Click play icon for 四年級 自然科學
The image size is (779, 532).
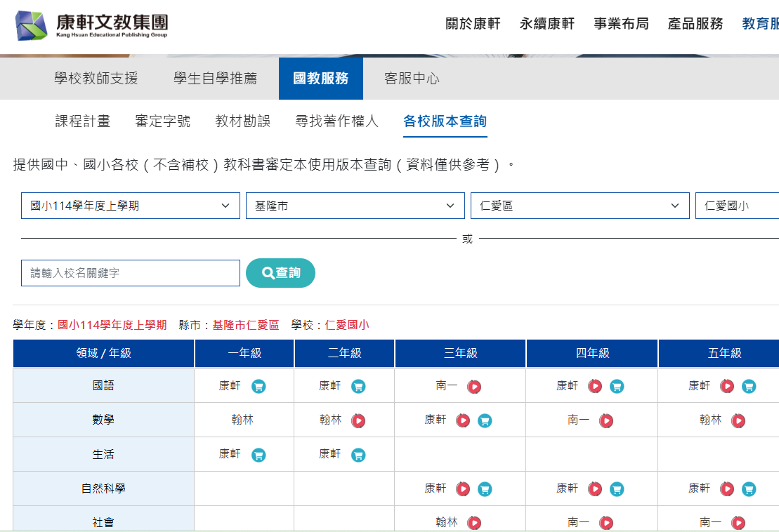(x=595, y=488)
